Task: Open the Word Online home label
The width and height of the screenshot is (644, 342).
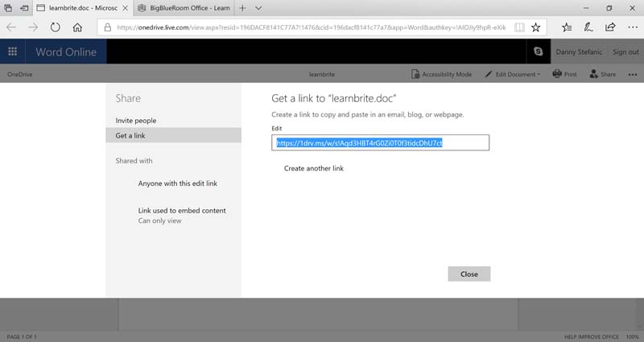Action: 66,52
